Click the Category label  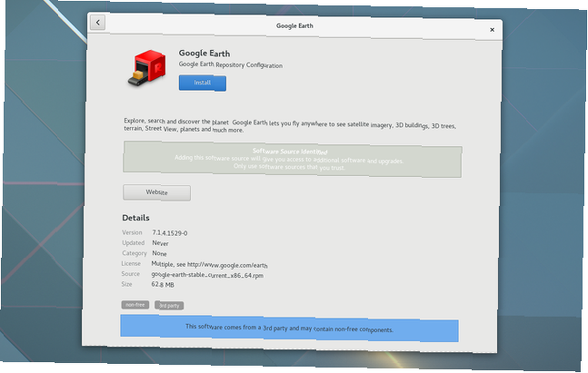(134, 253)
